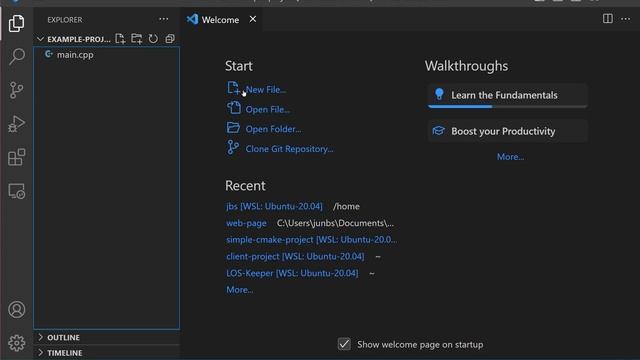Open the Manage gear icon
Viewport: 640px width, 360px height.
(16, 343)
